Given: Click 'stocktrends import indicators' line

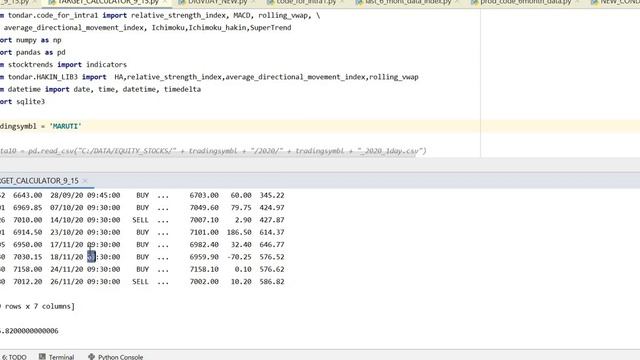Looking at the screenshot, I should [63, 64].
